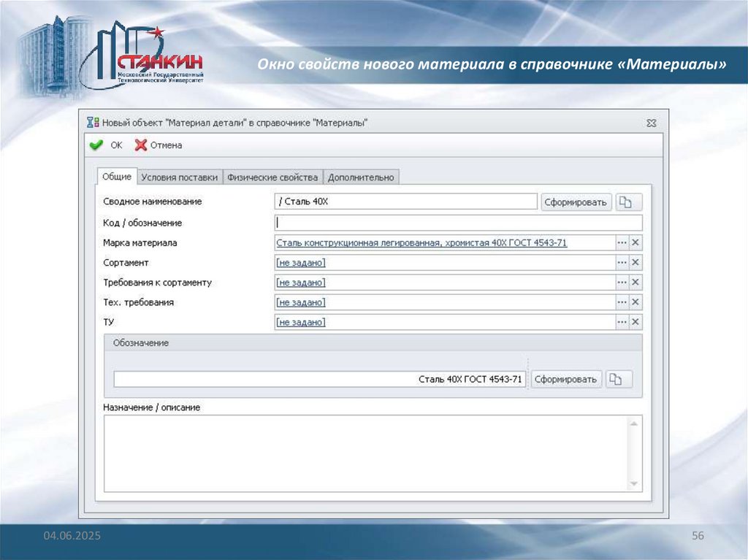This screenshot has width=748, height=560.
Task: Focus the Сводное наименование input field
Action: (x=406, y=202)
